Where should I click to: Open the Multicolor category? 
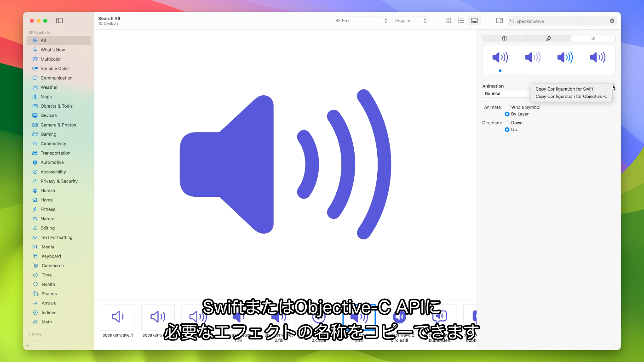[x=58, y=59]
